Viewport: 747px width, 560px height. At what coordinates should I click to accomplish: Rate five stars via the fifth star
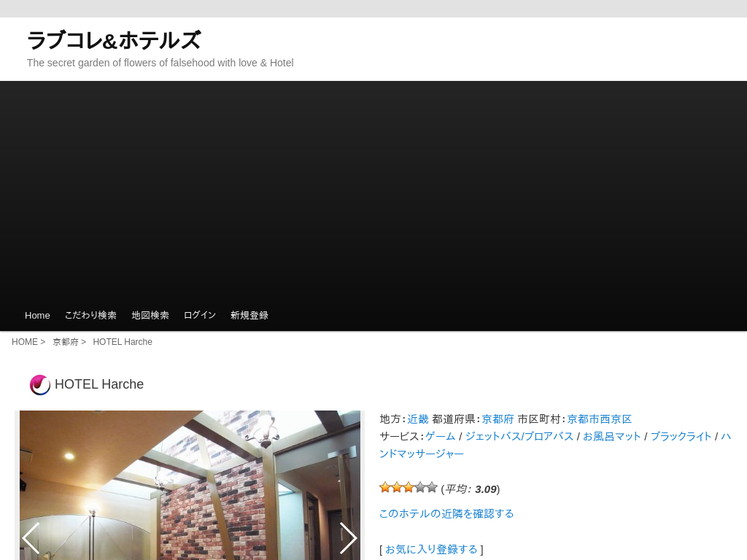click(x=432, y=488)
